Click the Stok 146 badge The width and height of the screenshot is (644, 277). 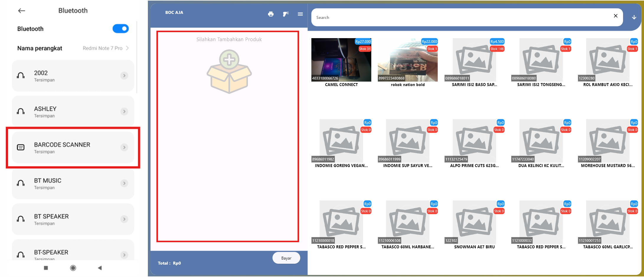pyautogui.click(x=497, y=49)
